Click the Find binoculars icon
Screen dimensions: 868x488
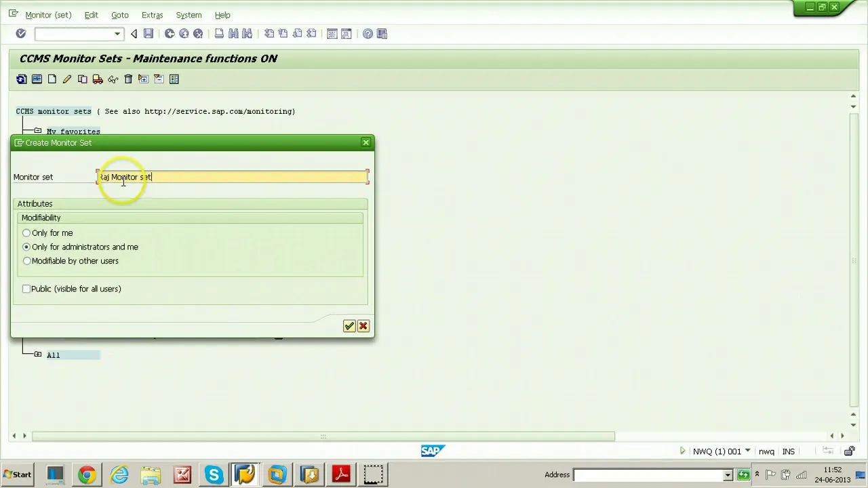point(233,33)
